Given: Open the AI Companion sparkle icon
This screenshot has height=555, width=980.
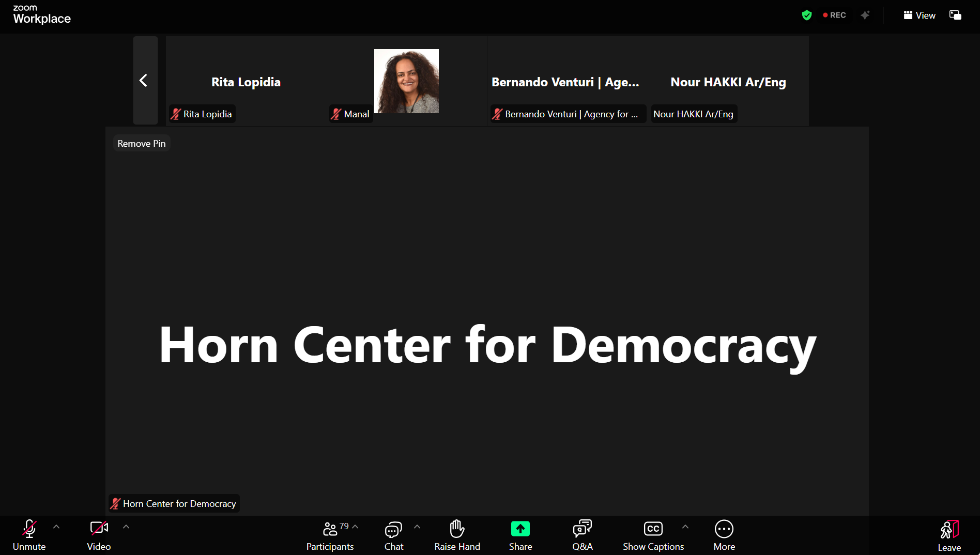Looking at the screenshot, I should point(865,15).
